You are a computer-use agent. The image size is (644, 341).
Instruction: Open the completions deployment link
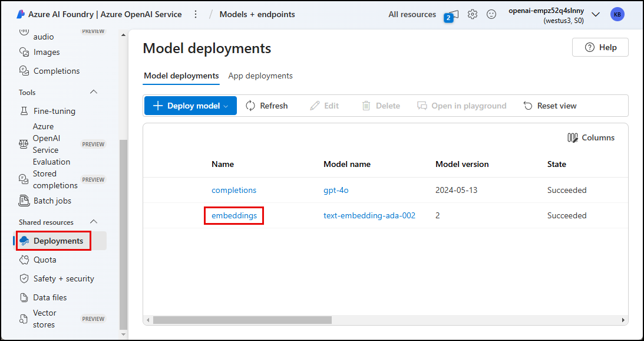[234, 190]
